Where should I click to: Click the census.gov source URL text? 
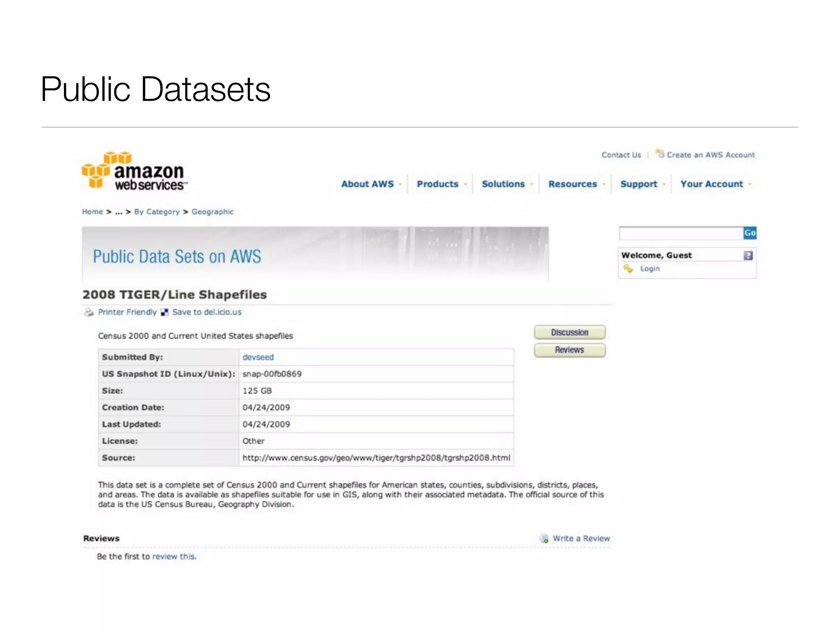coord(376,458)
